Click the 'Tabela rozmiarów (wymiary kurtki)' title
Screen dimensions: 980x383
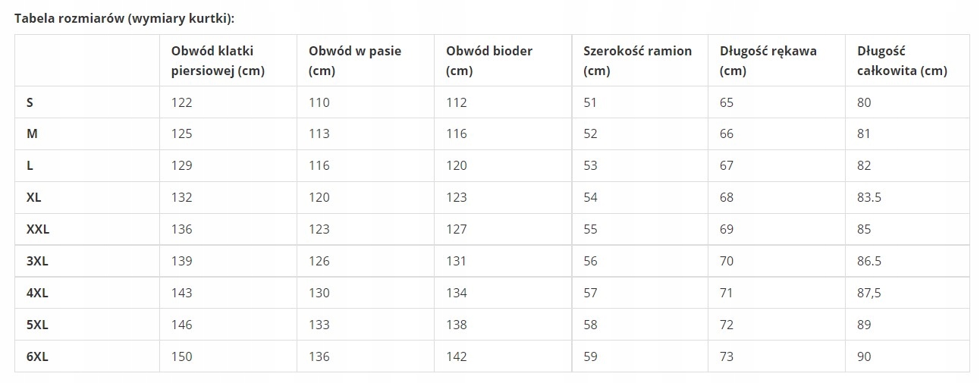(x=129, y=17)
